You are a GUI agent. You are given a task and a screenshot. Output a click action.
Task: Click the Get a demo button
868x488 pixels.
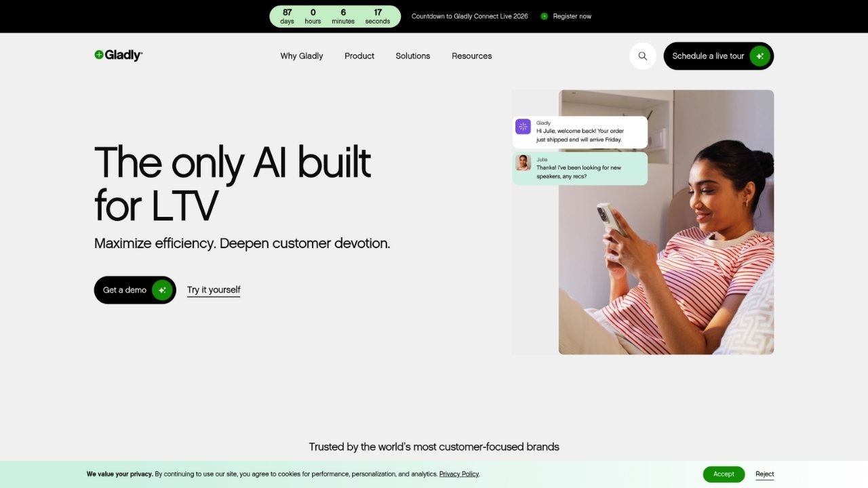[x=135, y=290]
